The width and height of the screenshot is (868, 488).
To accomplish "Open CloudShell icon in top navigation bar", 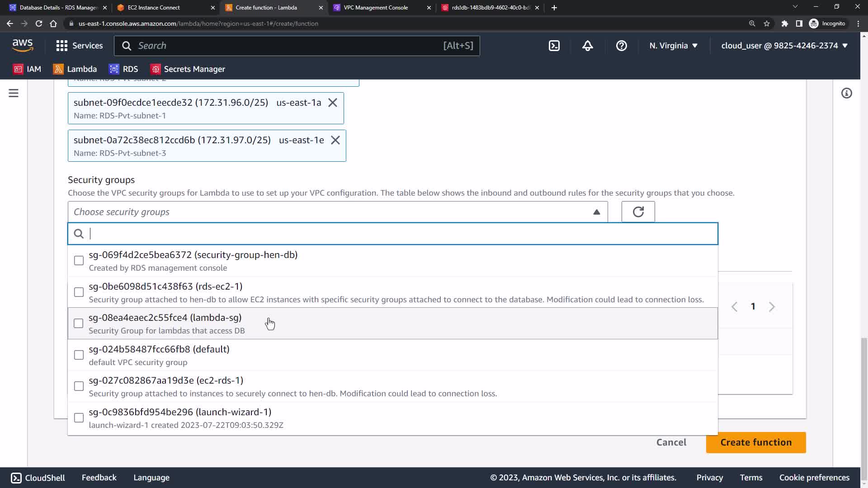I will coord(554,46).
